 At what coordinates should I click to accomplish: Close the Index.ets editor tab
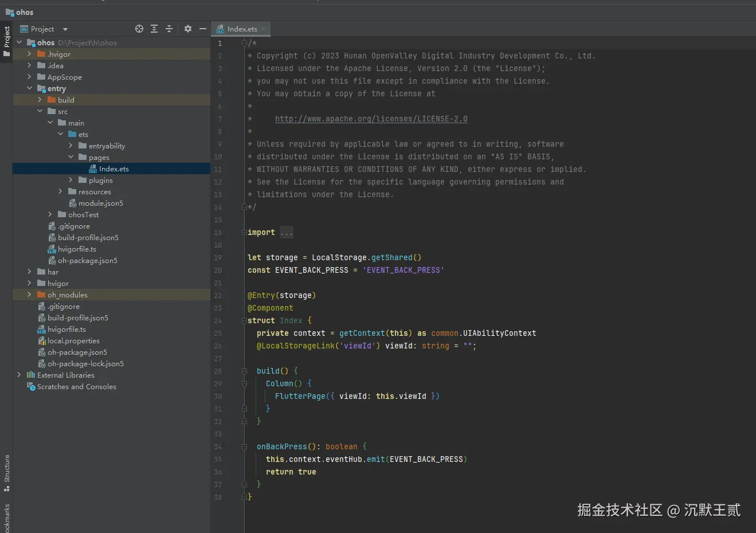pos(264,29)
